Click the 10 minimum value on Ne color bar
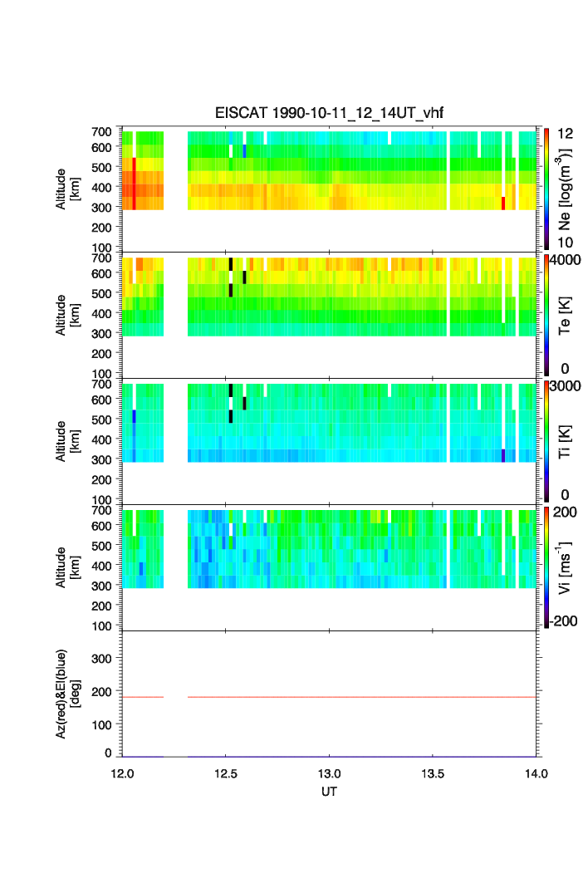588x883 pixels. pos(565,243)
